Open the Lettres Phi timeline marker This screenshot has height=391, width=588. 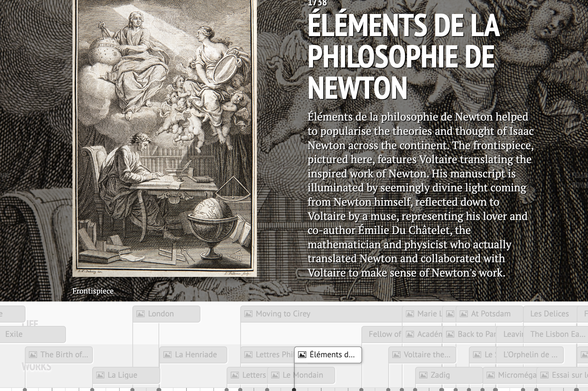[267, 355]
